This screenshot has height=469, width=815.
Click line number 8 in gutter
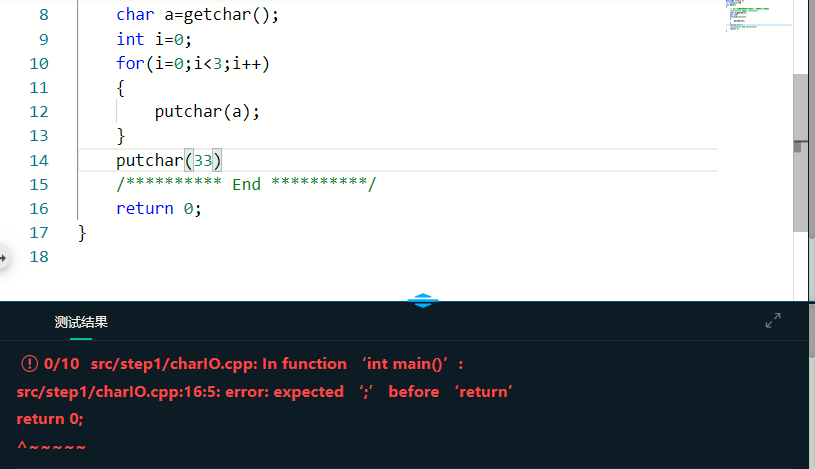click(x=44, y=15)
